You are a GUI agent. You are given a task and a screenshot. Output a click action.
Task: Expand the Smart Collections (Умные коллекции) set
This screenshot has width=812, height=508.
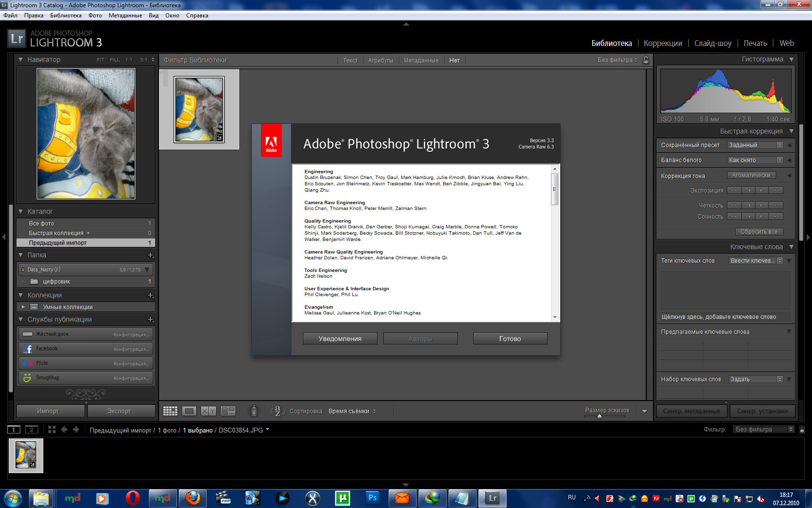[23, 307]
